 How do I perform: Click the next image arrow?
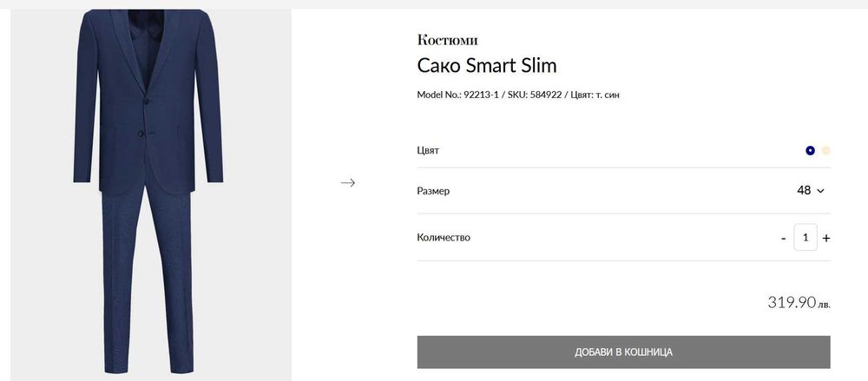(x=347, y=182)
